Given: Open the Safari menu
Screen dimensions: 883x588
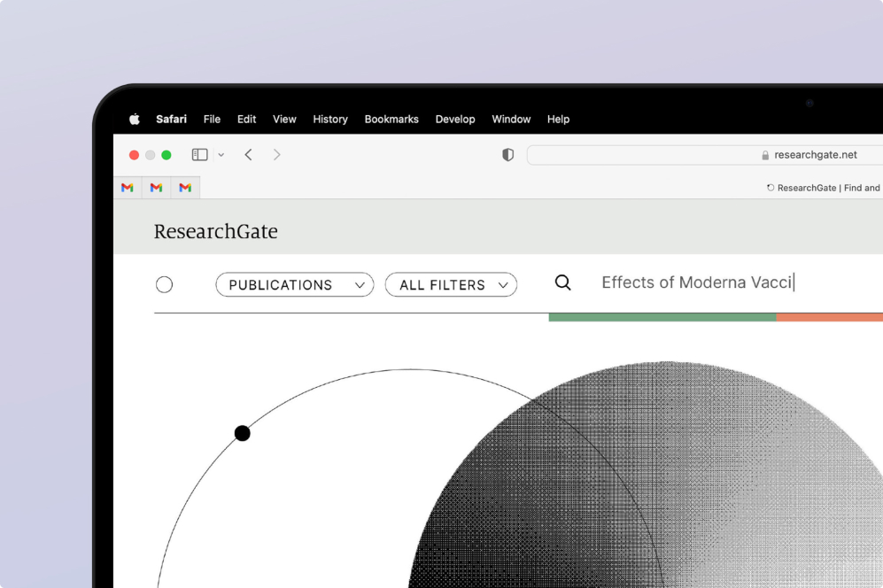Looking at the screenshot, I should (x=171, y=119).
